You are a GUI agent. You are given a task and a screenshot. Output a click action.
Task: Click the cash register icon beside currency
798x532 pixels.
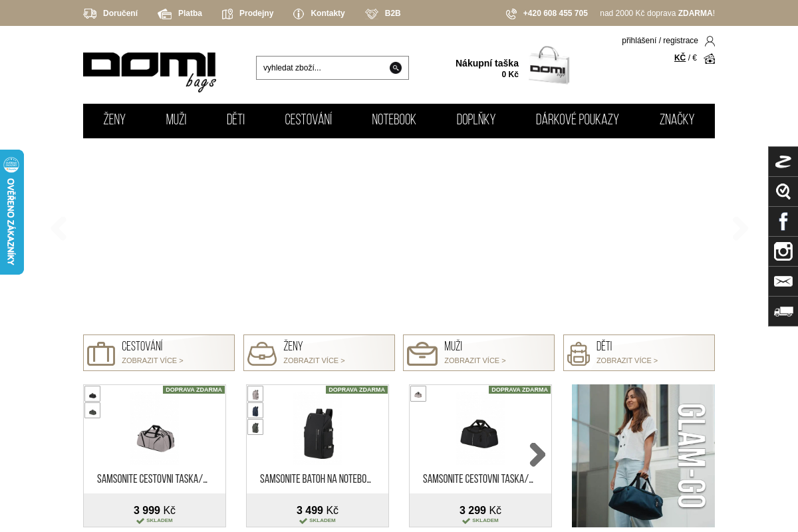coord(710,59)
